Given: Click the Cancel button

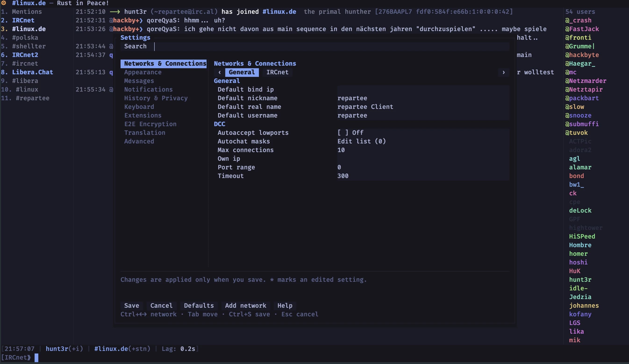Looking at the screenshot, I should pos(161,306).
